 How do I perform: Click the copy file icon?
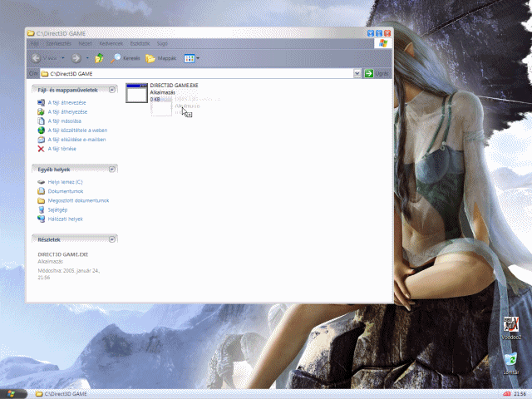pos(41,121)
